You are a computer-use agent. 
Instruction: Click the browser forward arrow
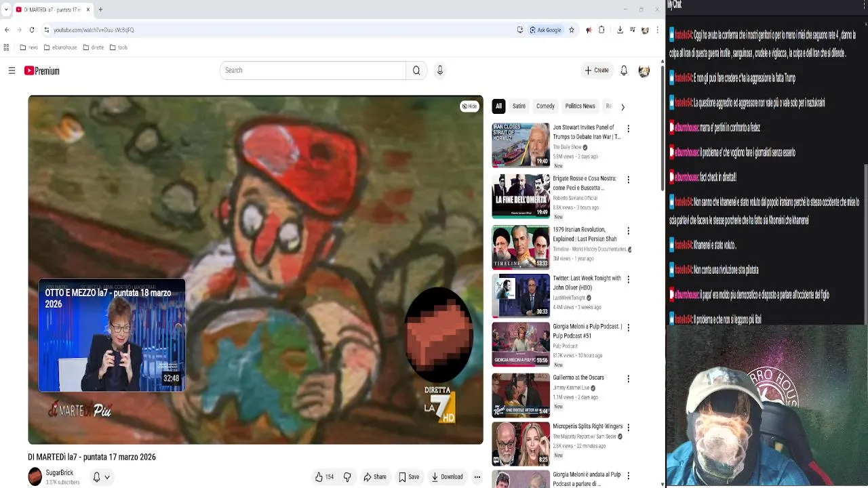click(x=19, y=30)
